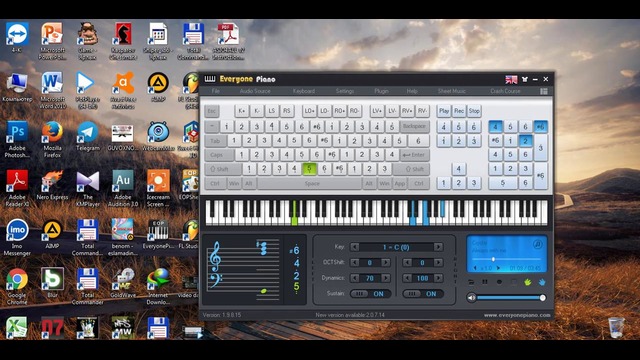
Task: Click the open-file folder icon under the player
Action: pos(471,282)
